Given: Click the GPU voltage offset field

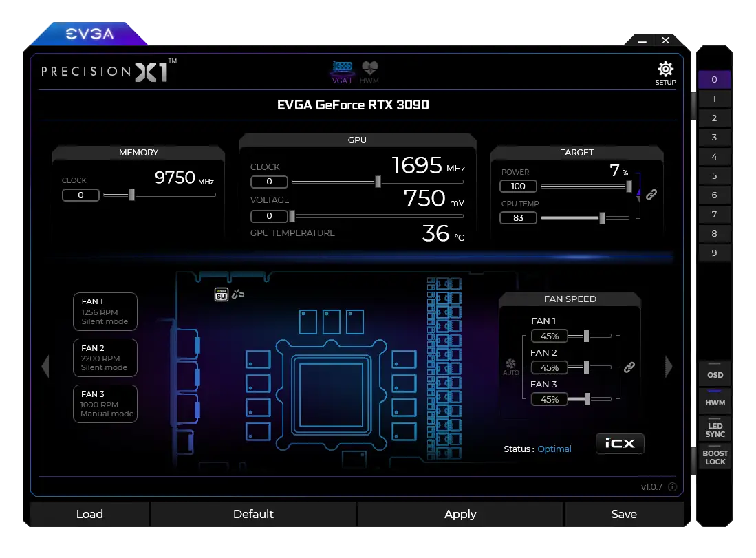Looking at the screenshot, I should tap(269, 216).
